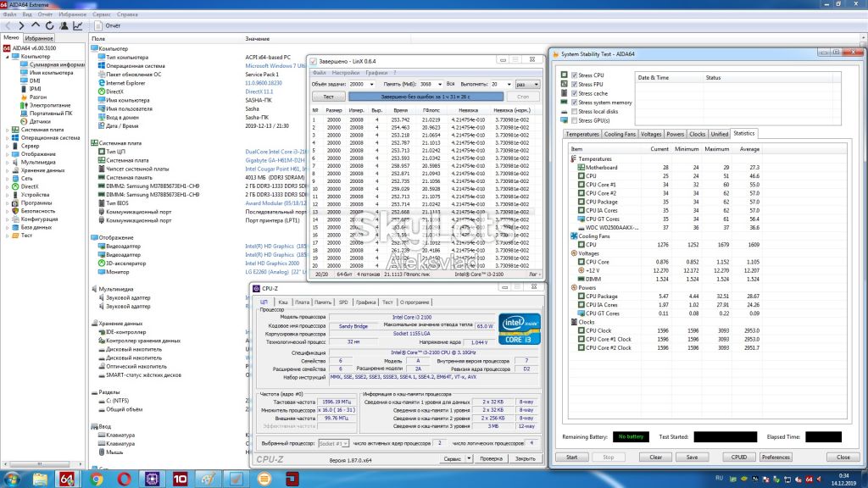Viewport: 868px width, 488px height.
Task: Open Windows Start menu orb
Action: pyautogui.click(x=12, y=479)
